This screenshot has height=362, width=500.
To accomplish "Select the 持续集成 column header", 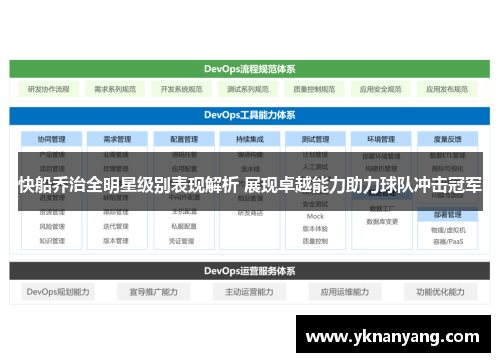I will point(250,139).
